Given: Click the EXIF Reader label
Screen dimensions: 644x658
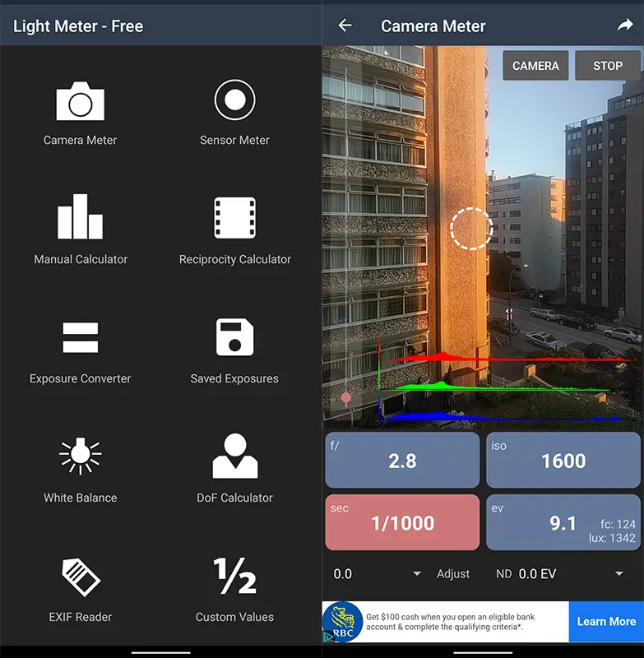Looking at the screenshot, I should (x=81, y=618).
